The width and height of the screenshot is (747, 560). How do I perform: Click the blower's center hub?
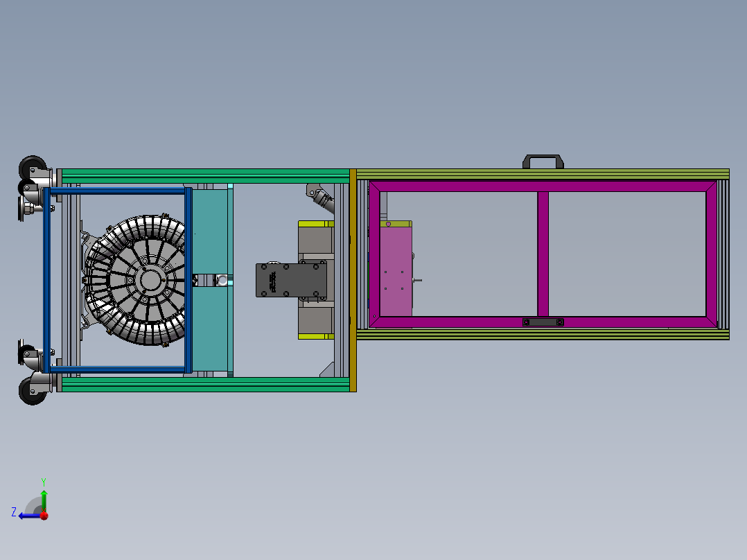pyautogui.click(x=150, y=280)
